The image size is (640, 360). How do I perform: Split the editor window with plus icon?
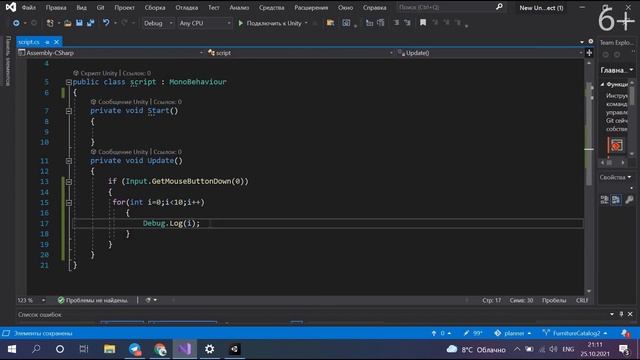click(x=589, y=53)
